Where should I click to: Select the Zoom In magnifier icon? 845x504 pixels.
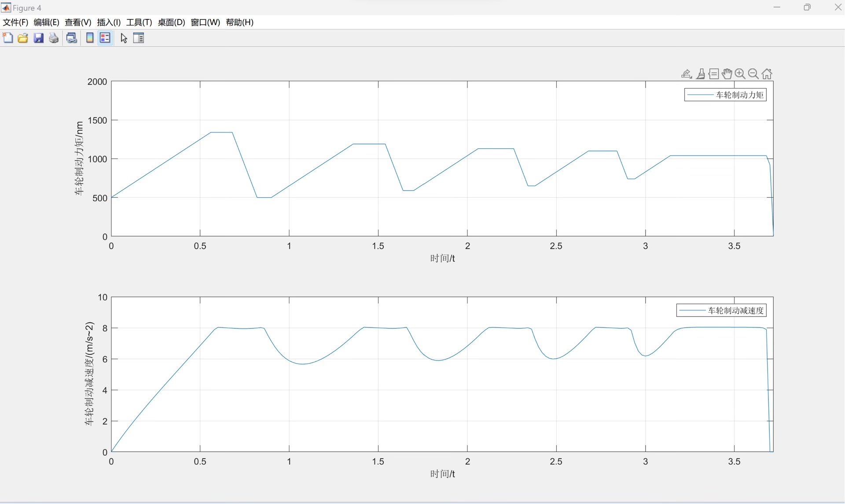pyautogui.click(x=740, y=74)
